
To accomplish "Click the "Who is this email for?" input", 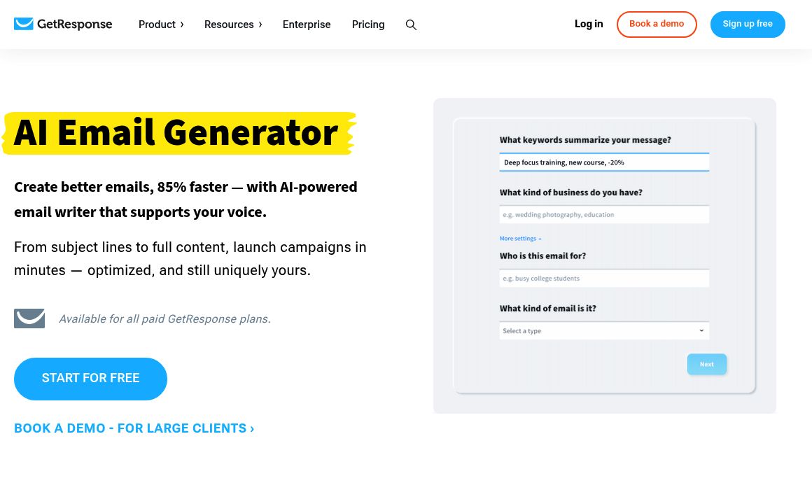I will [x=604, y=278].
